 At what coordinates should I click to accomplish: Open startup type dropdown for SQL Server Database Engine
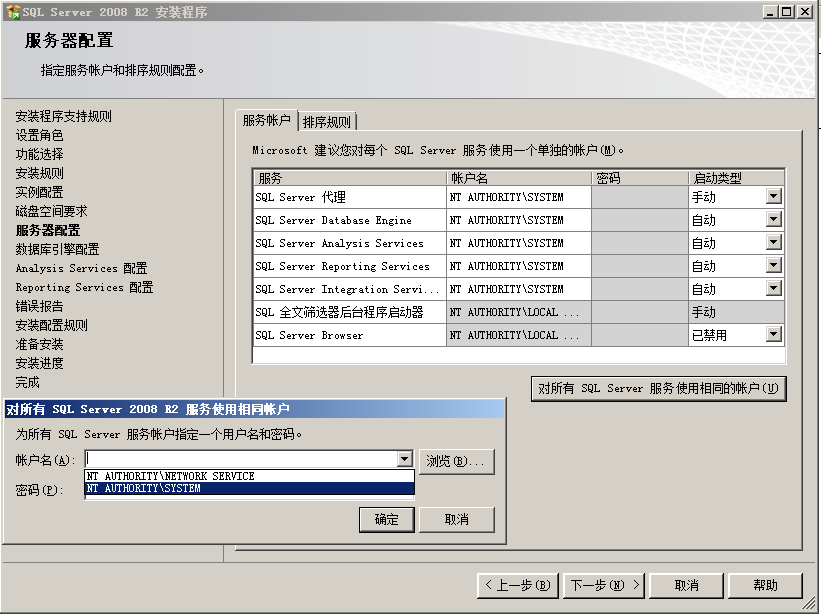773,219
